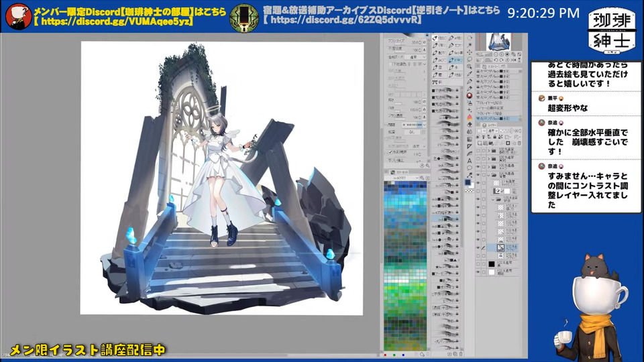The height and width of the screenshot is (362, 644).
Task: Delete layer with Layer panel trash icon
Action: point(519,143)
